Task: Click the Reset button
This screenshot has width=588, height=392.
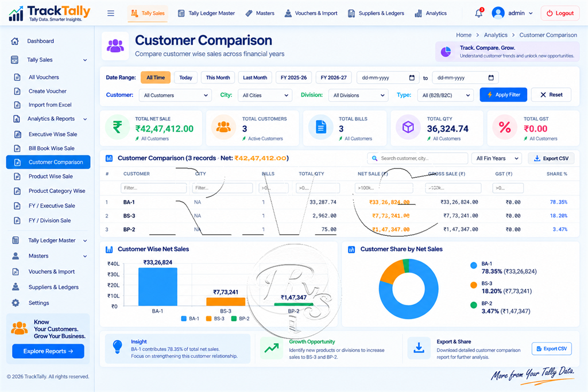Action: [x=551, y=95]
